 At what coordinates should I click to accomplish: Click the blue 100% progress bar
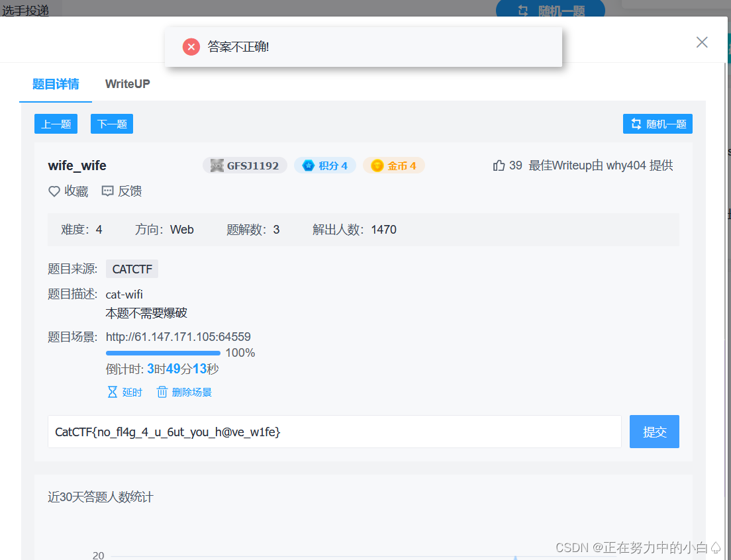pyautogui.click(x=162, y=353)
